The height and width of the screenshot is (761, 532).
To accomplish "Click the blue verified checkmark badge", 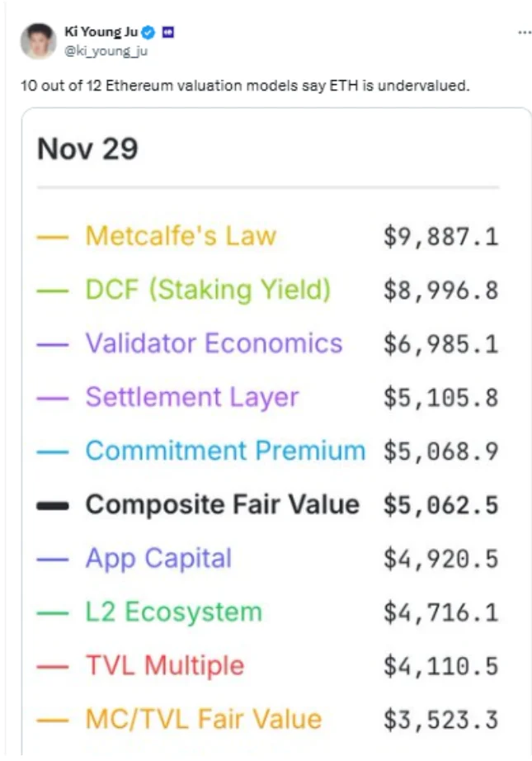I will pos(149,33).
